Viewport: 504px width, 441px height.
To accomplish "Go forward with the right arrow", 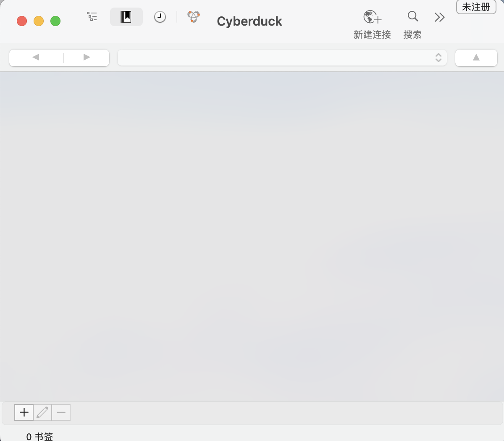I will [x=87, y=58].
